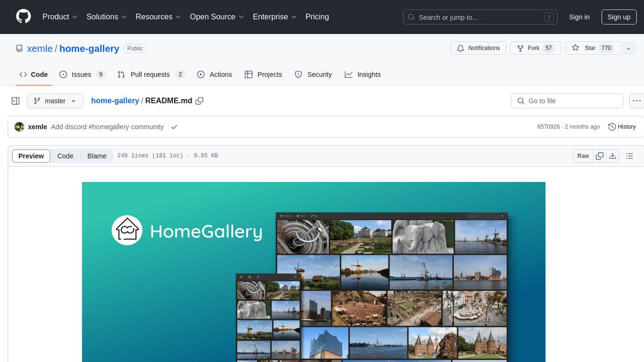
Task: Copy the raw file contents
Action: pos(600,156)
